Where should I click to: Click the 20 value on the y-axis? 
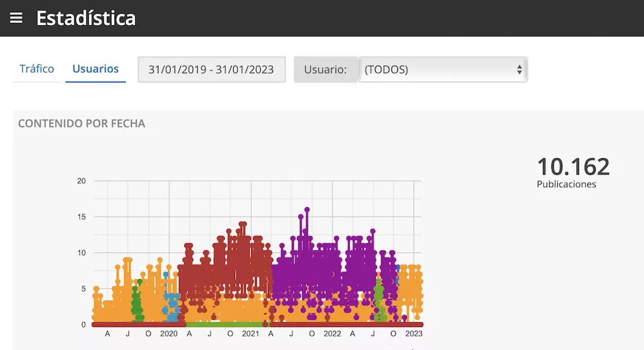coord(81,181)
